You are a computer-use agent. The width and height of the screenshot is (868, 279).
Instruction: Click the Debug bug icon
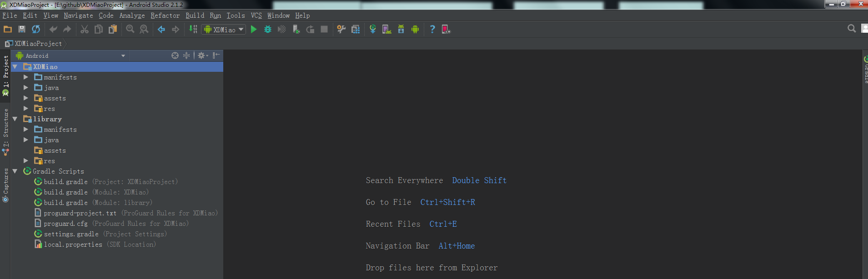268,30
